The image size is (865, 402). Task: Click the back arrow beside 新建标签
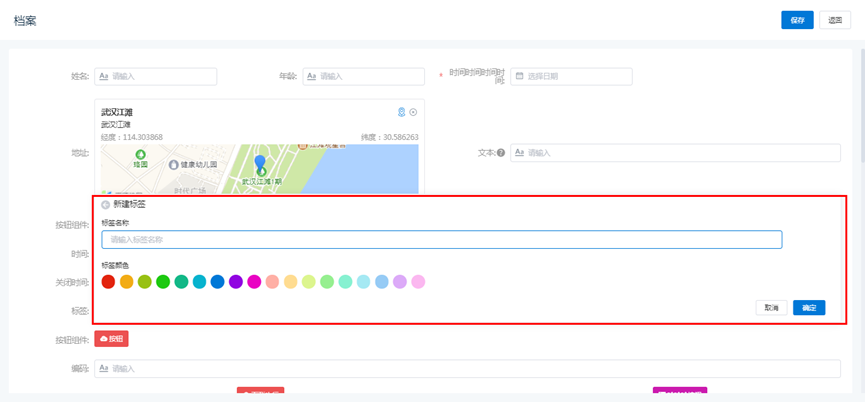(105, 205)
